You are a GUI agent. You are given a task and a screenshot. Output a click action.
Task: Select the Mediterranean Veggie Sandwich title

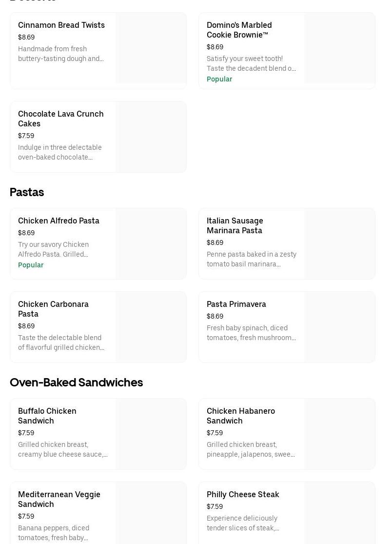point(59,499)
